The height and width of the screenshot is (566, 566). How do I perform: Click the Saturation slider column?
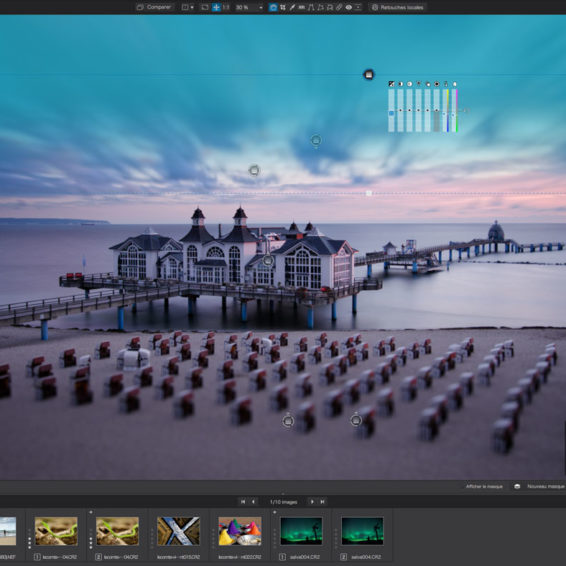[436, 110]
